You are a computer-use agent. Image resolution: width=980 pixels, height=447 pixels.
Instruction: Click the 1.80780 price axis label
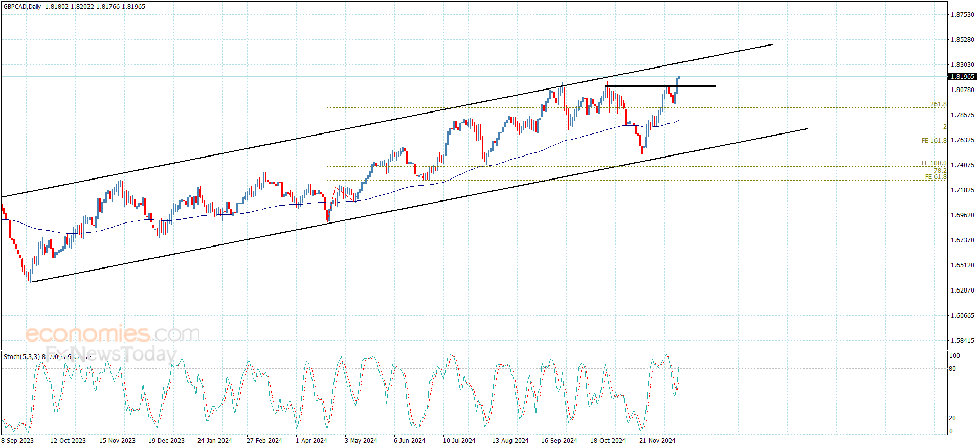(962, 90)
